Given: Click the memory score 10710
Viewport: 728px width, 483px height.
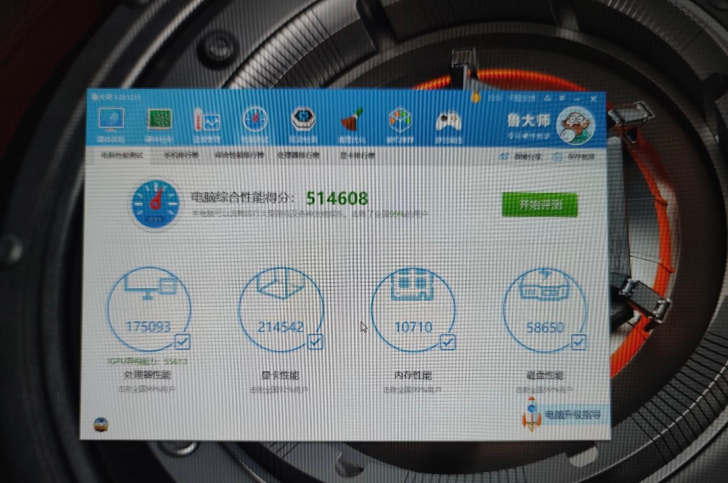Looking at the screenshot, I should pos(413,327).
